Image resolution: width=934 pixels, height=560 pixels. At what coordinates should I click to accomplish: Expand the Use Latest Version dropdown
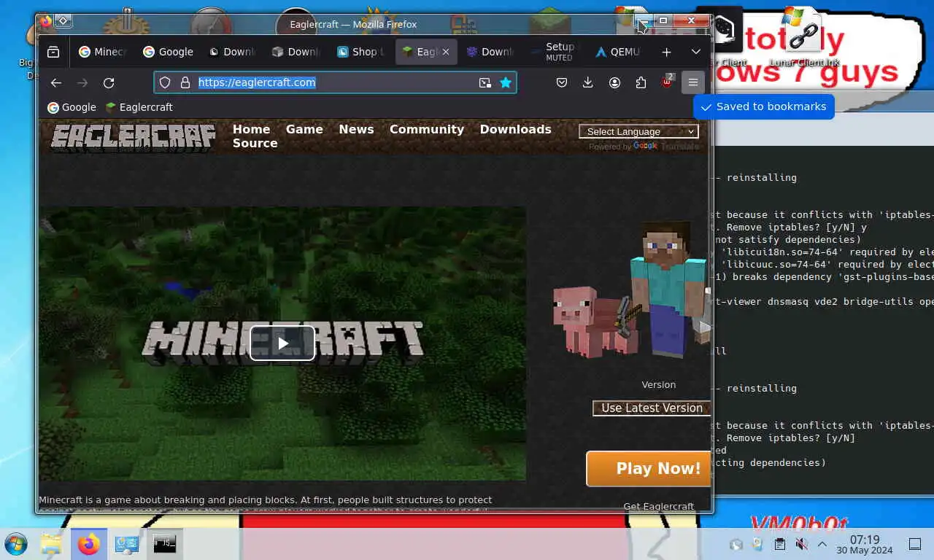point(652,408)
